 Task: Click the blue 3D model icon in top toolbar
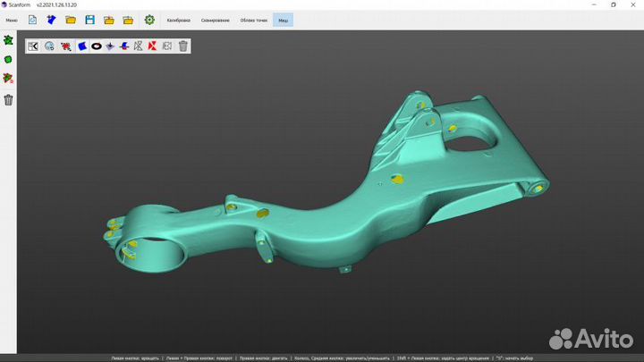click(51, 20)
